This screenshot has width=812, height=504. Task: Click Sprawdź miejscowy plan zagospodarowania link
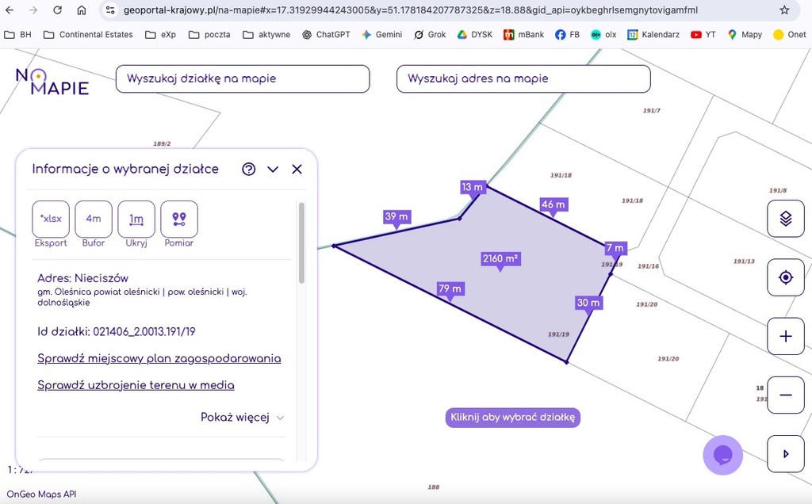(159, 359)
